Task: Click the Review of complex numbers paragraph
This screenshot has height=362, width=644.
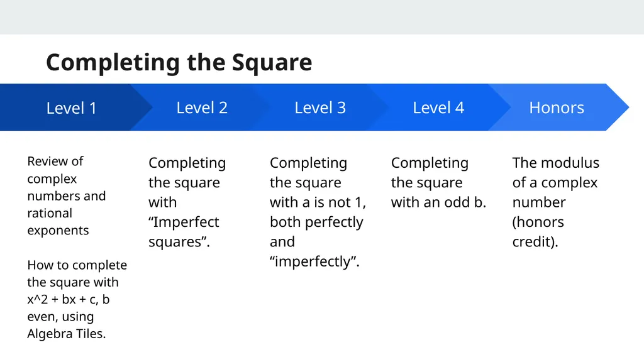Action: [67, 196]
